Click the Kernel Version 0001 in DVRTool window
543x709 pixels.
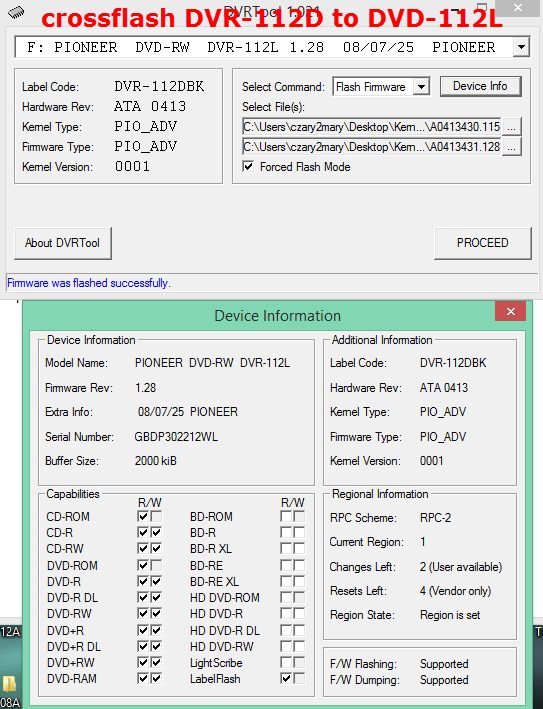click(132, 166)
